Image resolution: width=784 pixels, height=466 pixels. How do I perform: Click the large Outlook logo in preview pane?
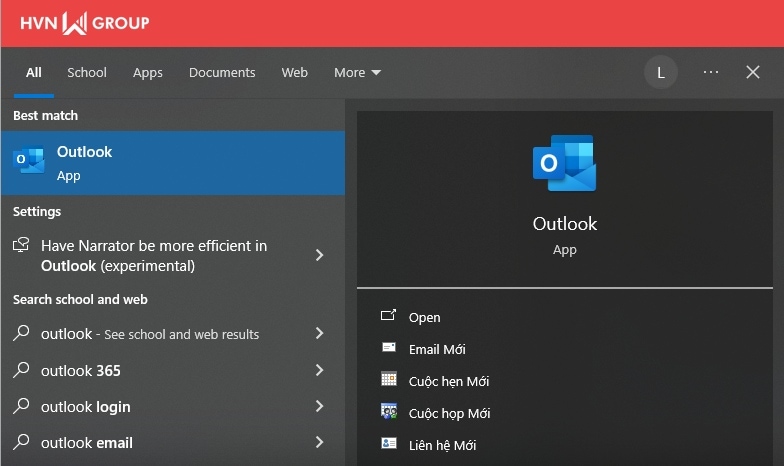[564, 163]
